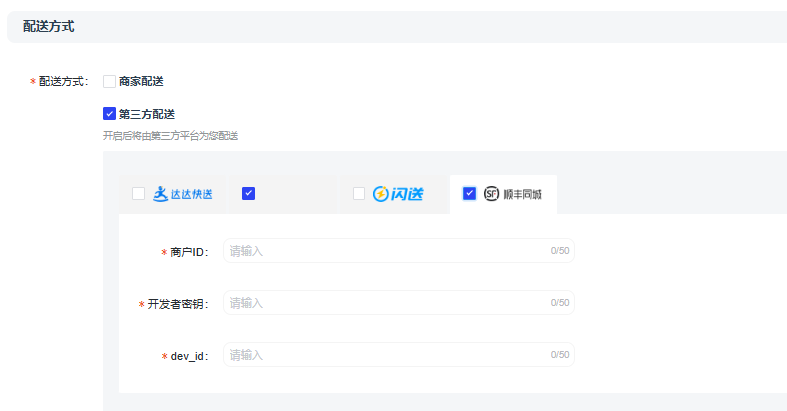Open the 闪送 tab by its name
This screenshot has width=787, height=411.
(x=407, y=194)
